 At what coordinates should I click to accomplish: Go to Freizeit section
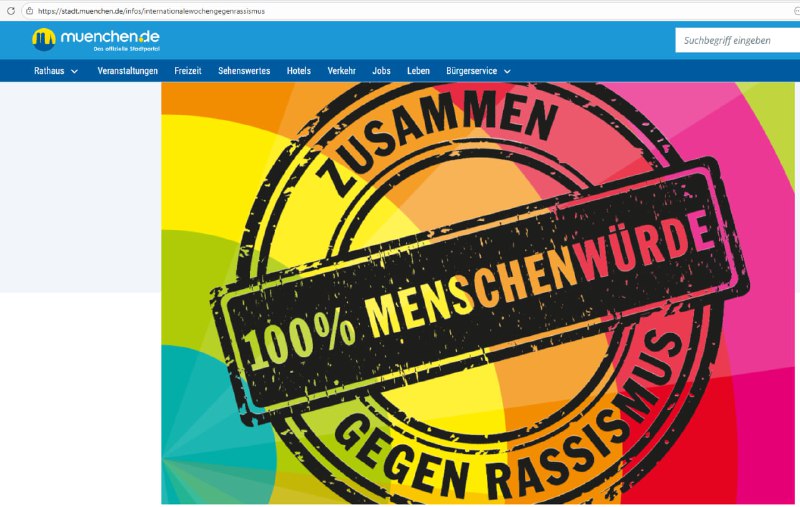[x=188, y=71]
